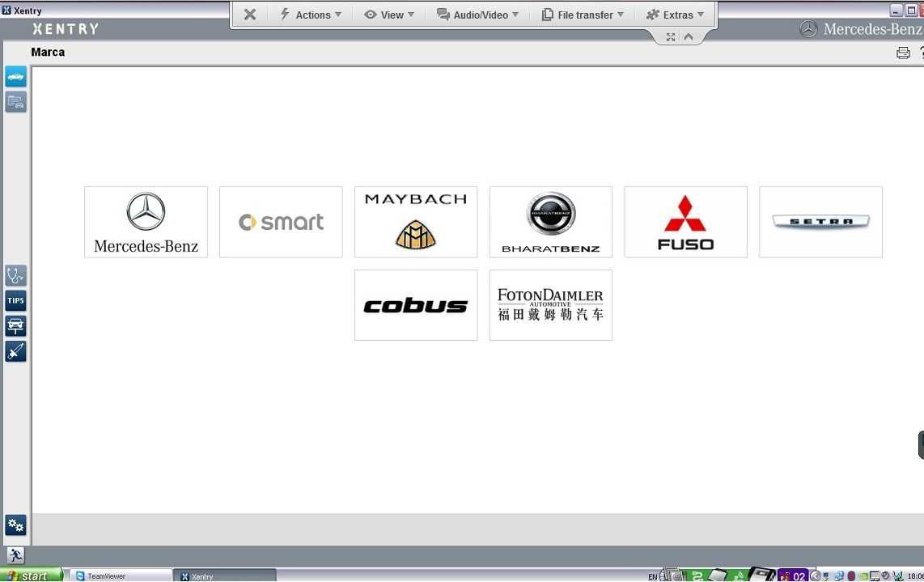The image size is (924, 582).
Task: Open the gears settings icon
Action: tap(16, 525)
